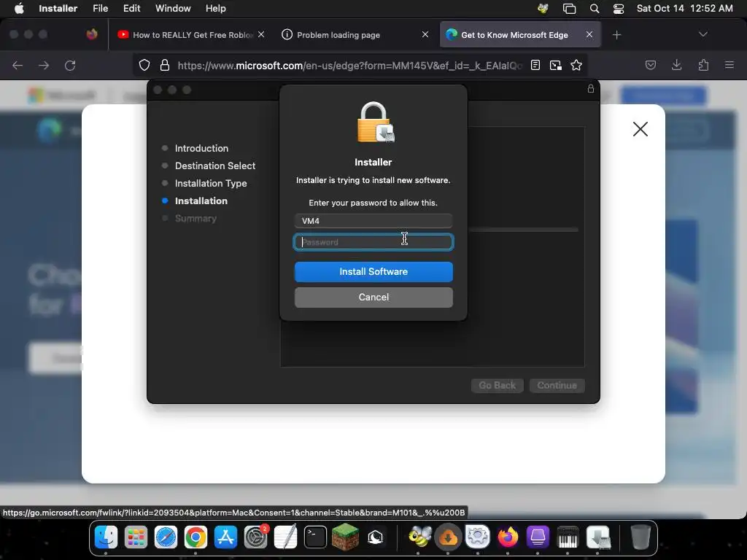Click the bee app icon in Dock

(x=419, y=537)
